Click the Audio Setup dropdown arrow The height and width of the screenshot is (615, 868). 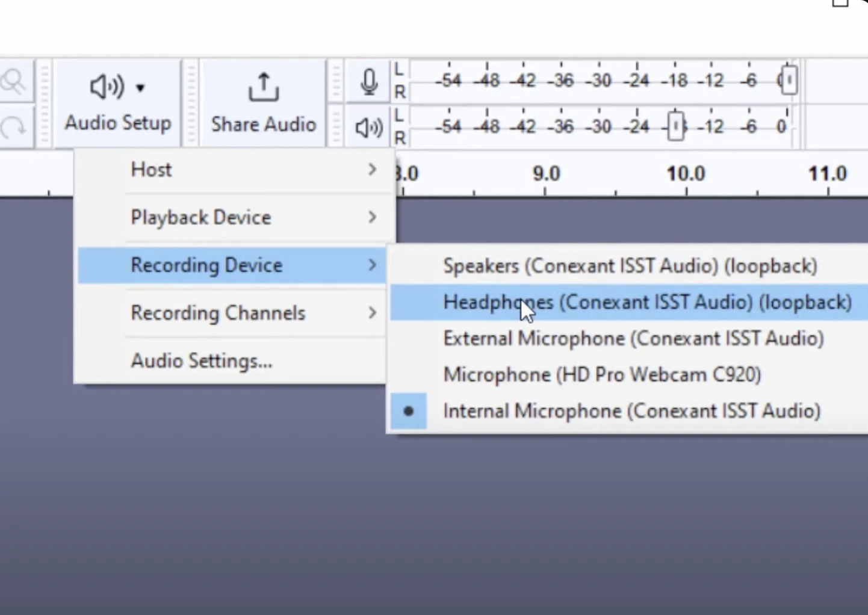point(140,88)
